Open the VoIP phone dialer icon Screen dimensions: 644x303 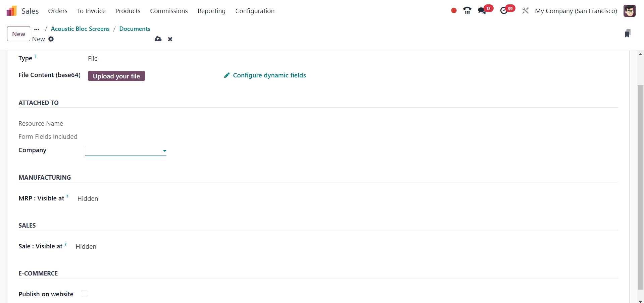click(x=467, y=11)
